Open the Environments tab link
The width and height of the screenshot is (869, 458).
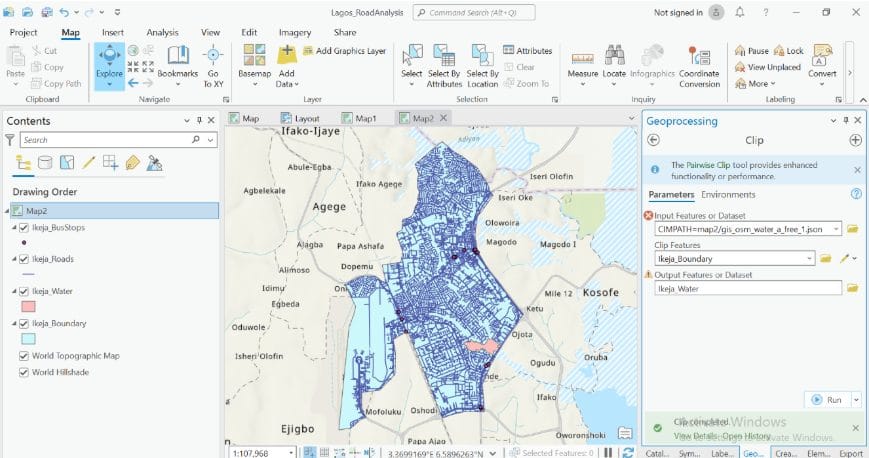[728, 194]
